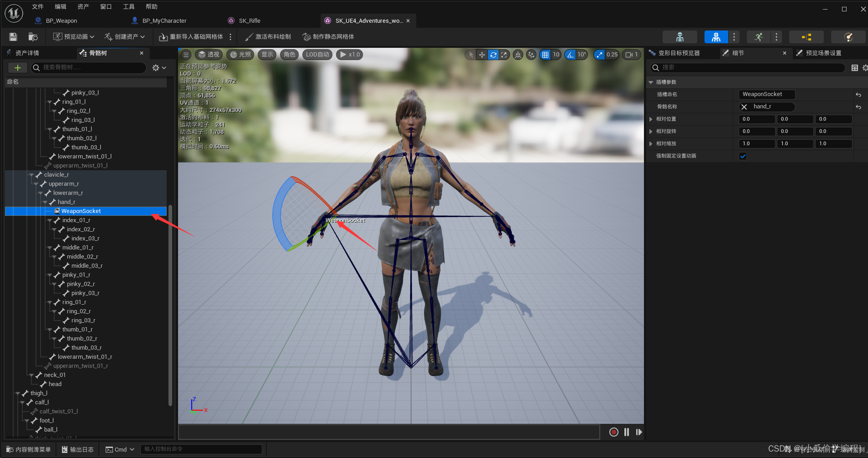Choose the translate move tool
This screenshot has width=868, height=458.
click(482, 55)
